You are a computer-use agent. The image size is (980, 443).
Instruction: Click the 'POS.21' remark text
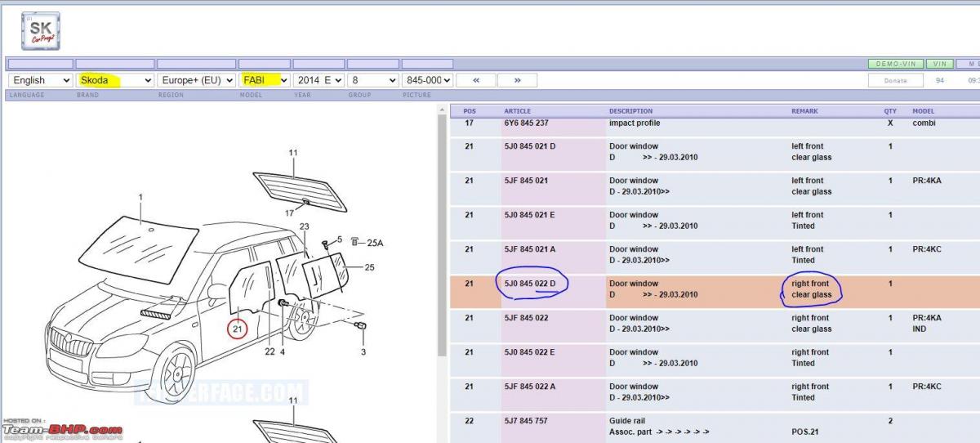click(x=804, y=432)
